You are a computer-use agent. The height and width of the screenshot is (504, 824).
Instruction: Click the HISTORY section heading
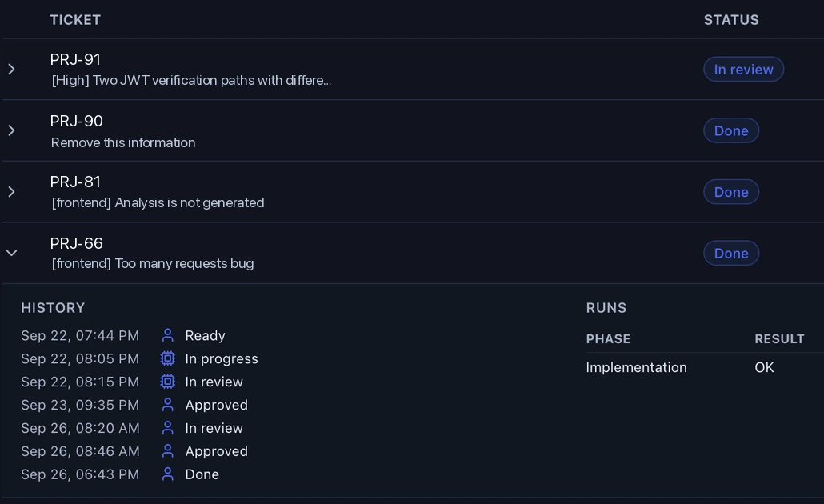click(x=53, y=308)
